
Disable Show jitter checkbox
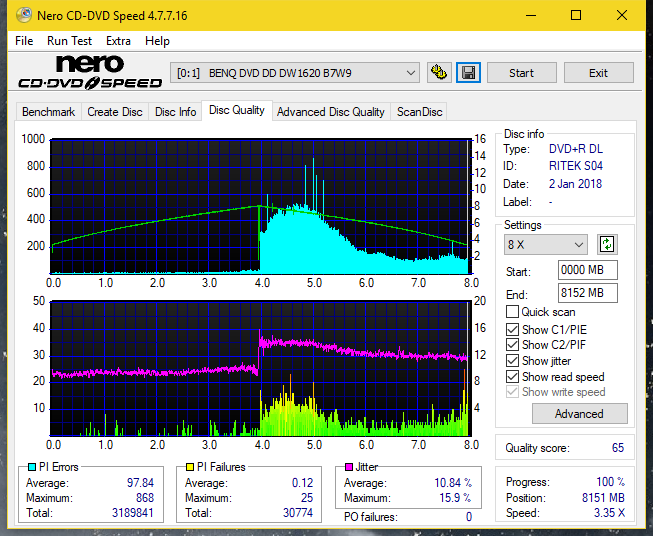tap(512, 361)
